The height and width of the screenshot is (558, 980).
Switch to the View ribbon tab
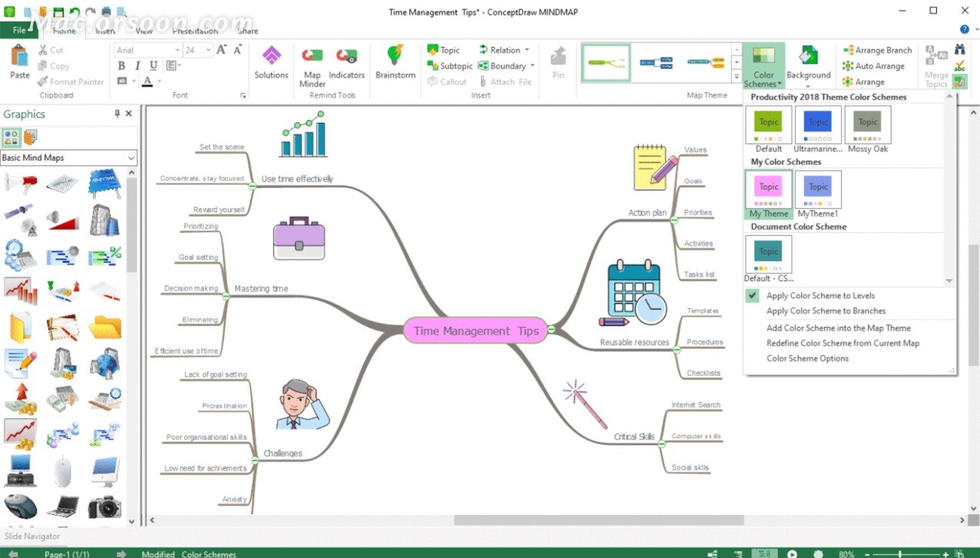[144, 31]
